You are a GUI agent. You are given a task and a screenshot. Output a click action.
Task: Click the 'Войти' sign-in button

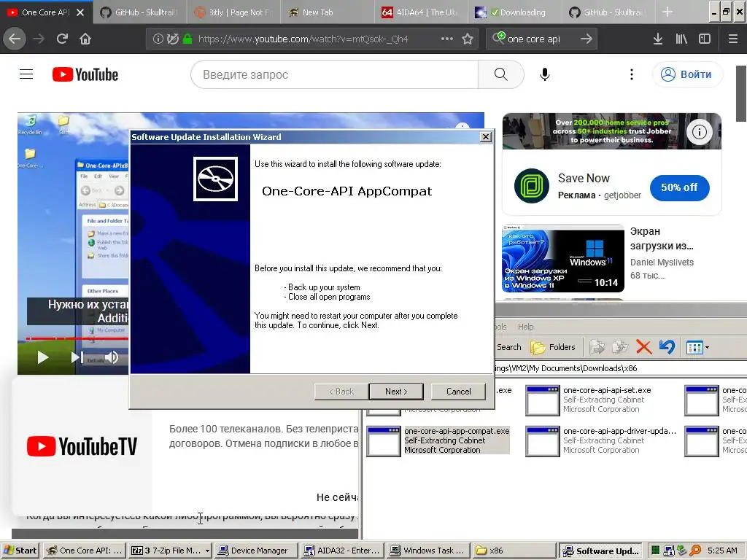click(687, 74)
